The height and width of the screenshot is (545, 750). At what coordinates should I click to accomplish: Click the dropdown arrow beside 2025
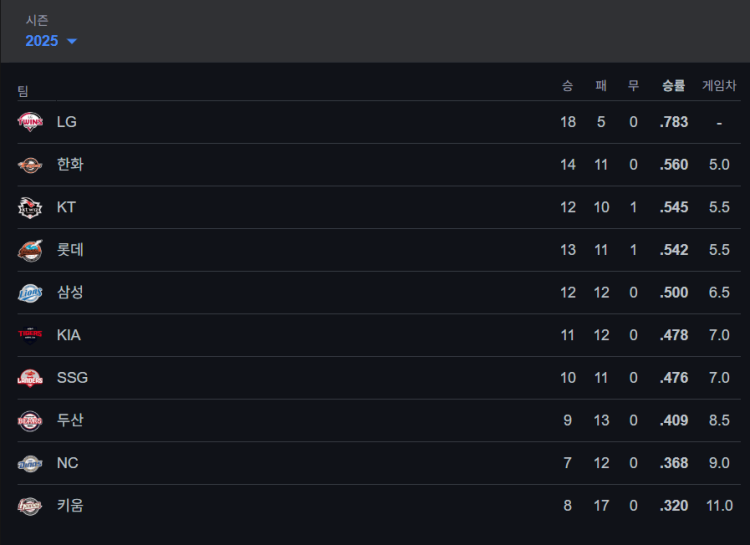pos(72,42)
